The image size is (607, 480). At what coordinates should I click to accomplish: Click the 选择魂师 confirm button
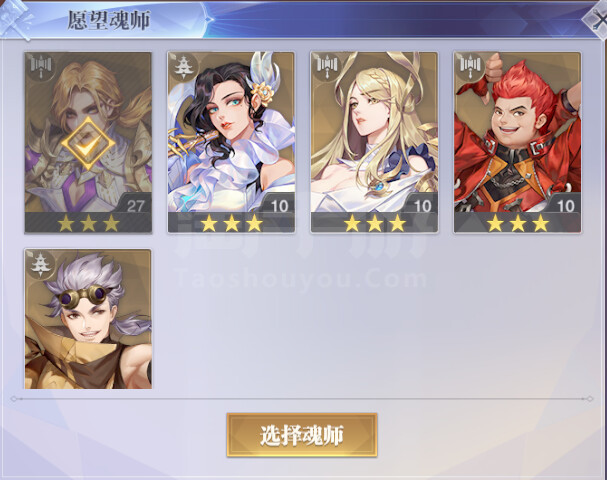pyautogui.click(x=302, y=435)
